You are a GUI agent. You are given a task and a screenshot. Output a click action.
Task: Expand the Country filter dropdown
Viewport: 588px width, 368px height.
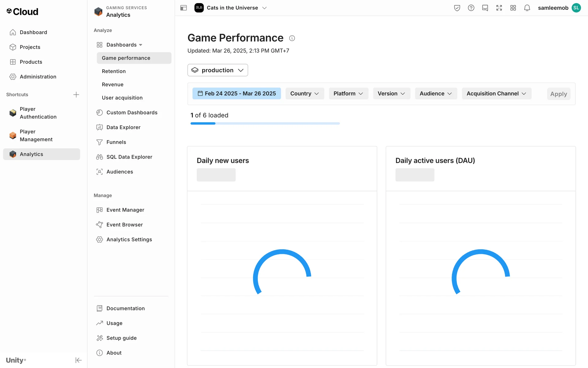point(304,94)
